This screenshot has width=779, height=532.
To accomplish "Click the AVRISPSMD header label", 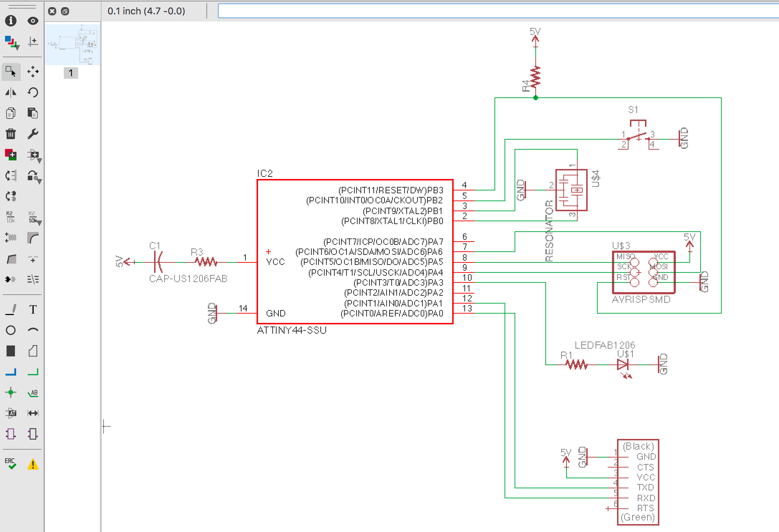I will point(641,299).
